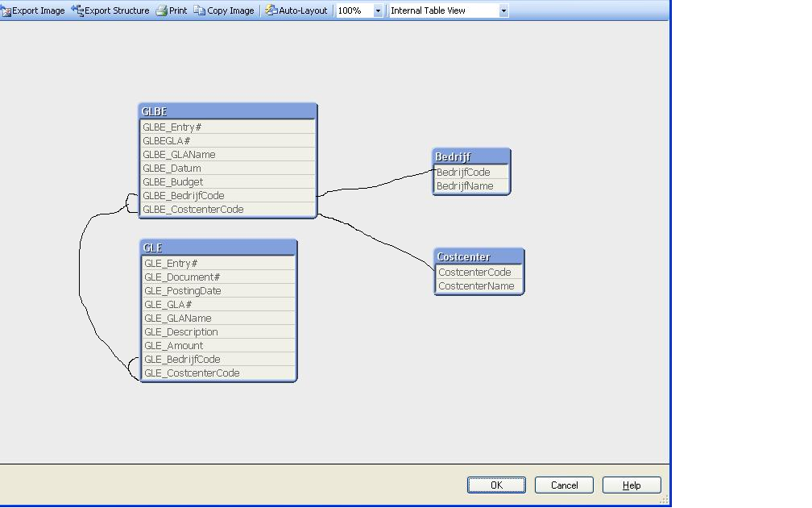Click the GLBE_GLAName field
This screenshot has width=812, height=508.
tap(228, 155)
